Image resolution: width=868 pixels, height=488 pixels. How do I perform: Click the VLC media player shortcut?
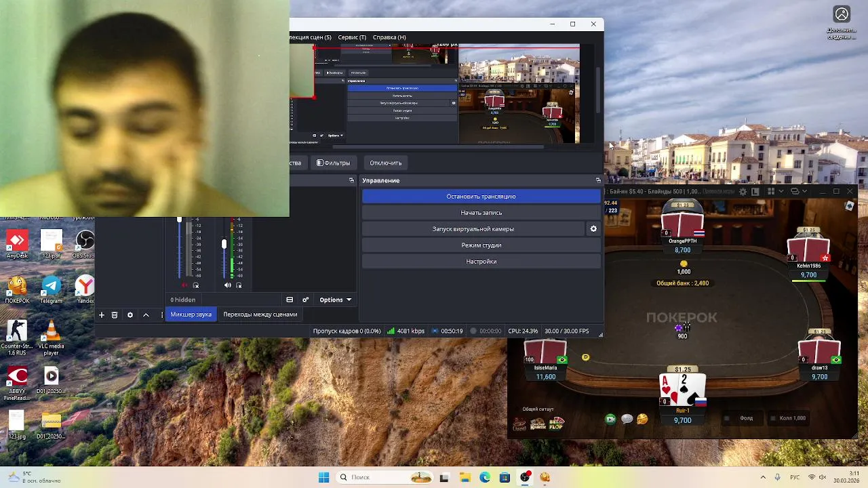[x=51, y=338]
